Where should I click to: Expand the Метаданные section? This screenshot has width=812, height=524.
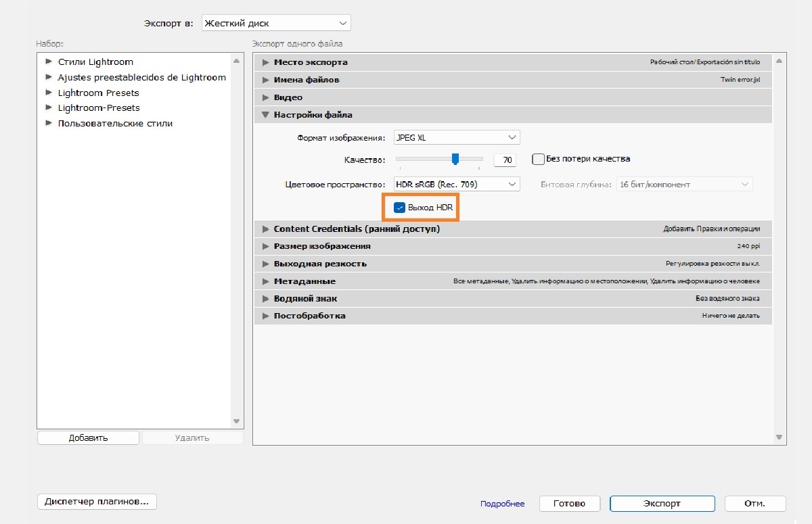point(266,281)
